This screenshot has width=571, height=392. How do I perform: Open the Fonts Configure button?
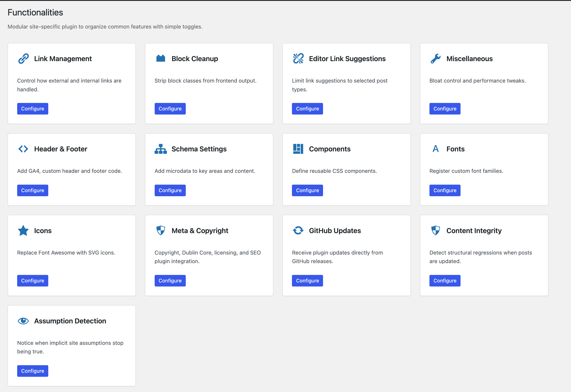[x=445, y=190]
